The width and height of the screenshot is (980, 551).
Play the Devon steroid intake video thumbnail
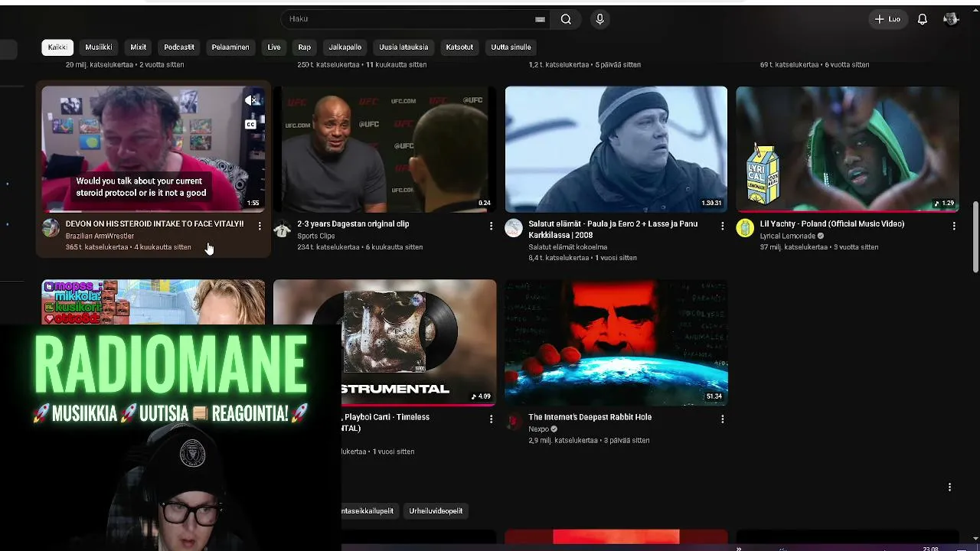[153, 148]
